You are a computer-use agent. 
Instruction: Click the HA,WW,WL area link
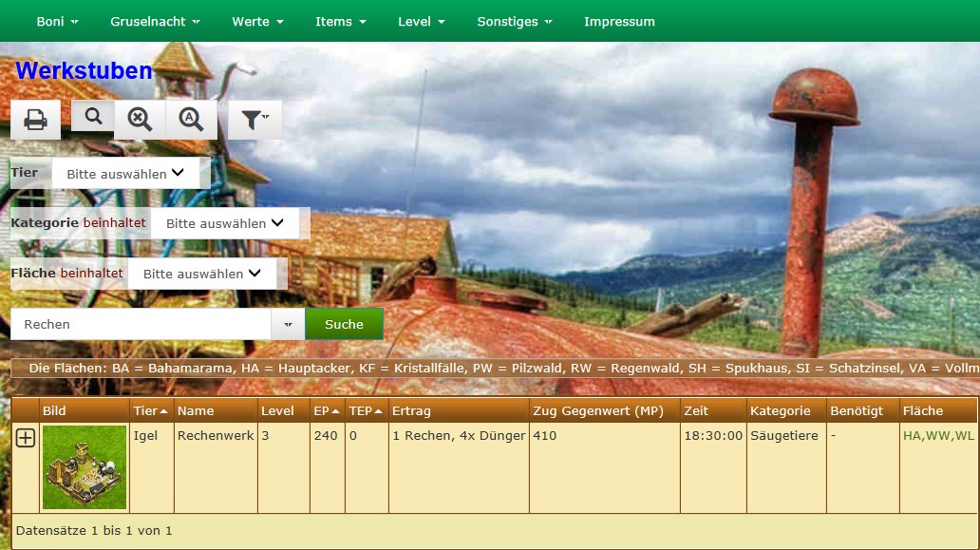point(938,436)
